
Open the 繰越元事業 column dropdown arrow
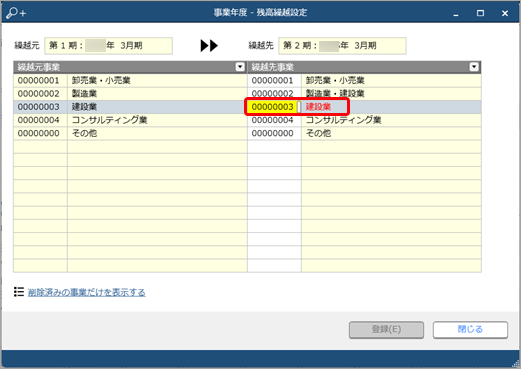click(240, 67)
